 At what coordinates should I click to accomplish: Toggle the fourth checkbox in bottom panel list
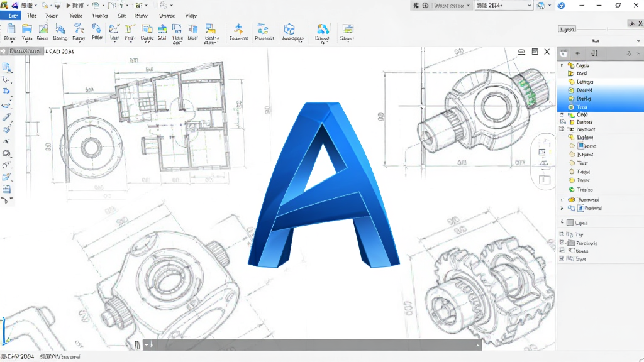[562, 258]
